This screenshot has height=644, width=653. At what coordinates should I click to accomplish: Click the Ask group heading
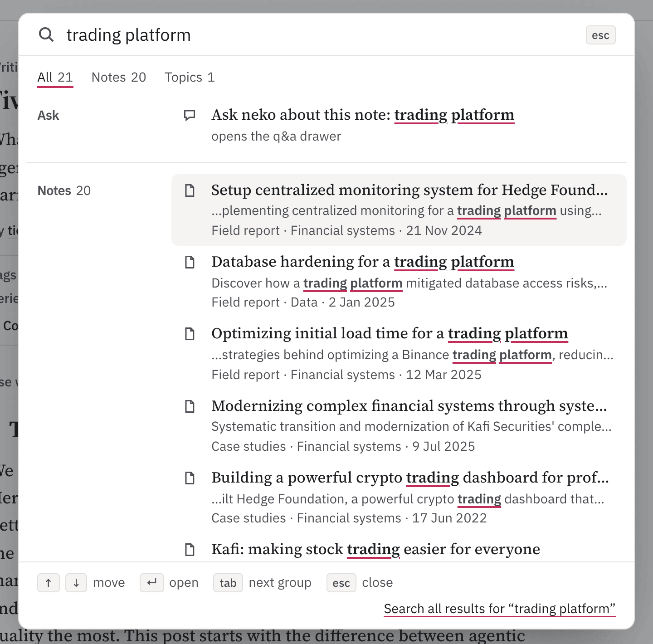(48, 115)
